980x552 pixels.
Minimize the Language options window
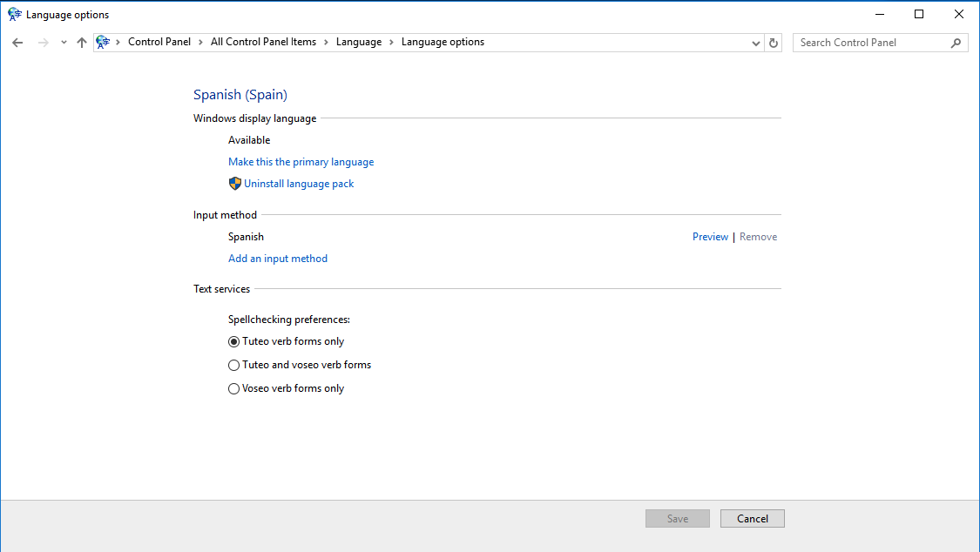(879, 14)
